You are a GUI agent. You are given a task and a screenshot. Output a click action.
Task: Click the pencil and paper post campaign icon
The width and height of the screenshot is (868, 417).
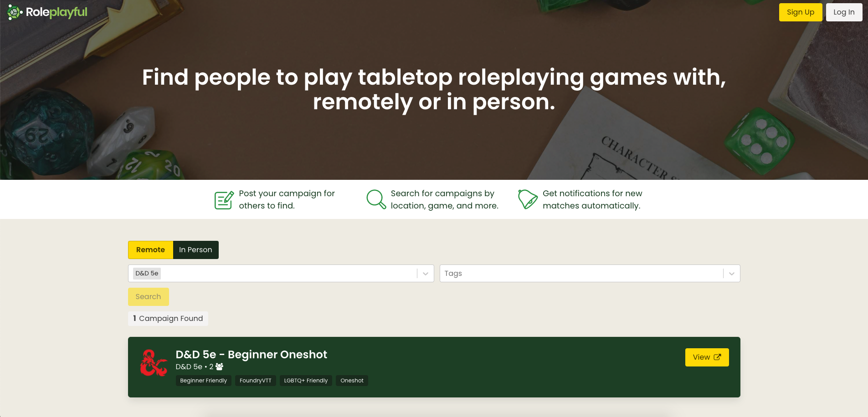224,200
